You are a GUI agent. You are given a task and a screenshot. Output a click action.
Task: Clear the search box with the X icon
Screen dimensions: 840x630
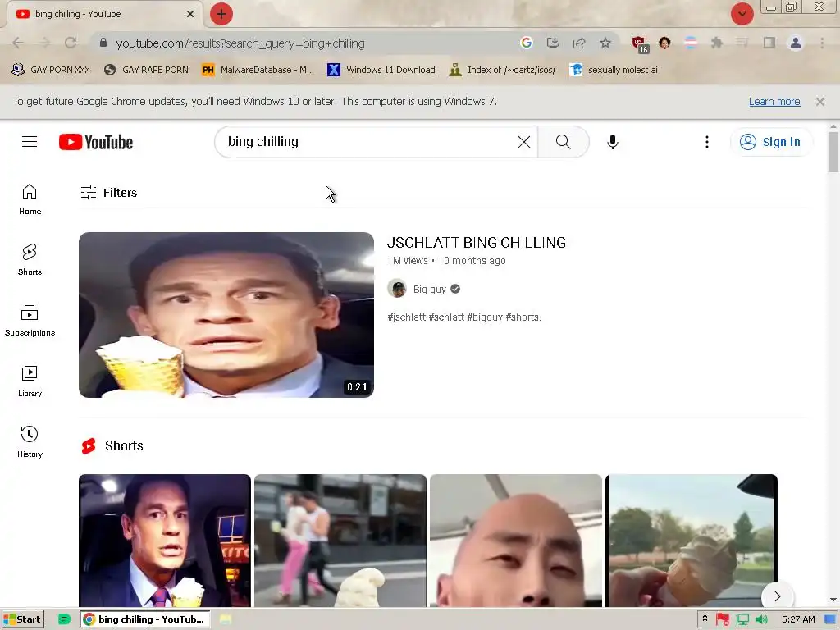point(524,141)
